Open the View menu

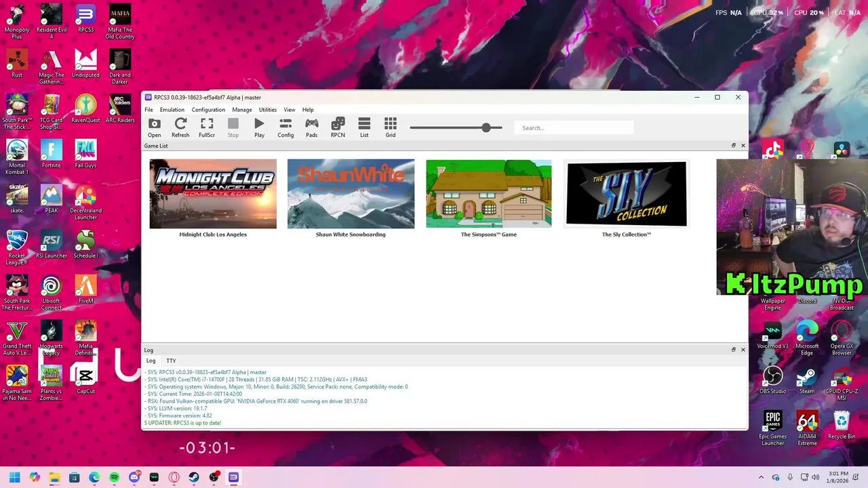click(x=290, y=110)
